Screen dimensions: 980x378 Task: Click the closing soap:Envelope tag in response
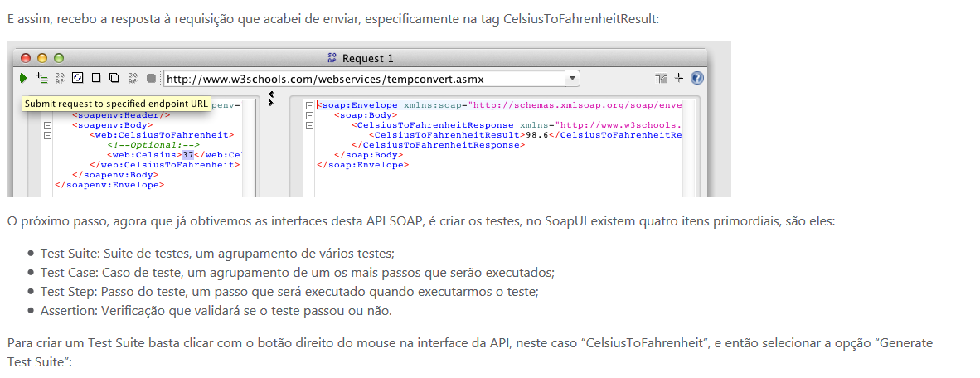363,165
